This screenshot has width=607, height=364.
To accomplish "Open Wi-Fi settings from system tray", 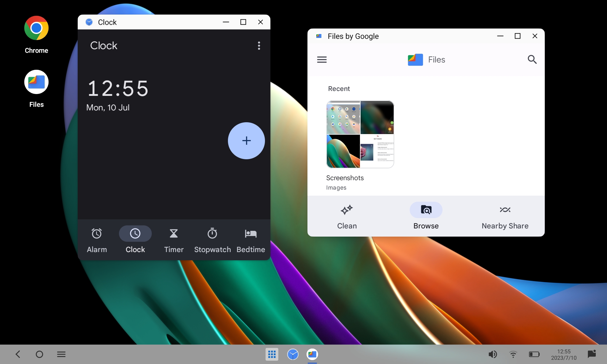I will tap(513, 354).
